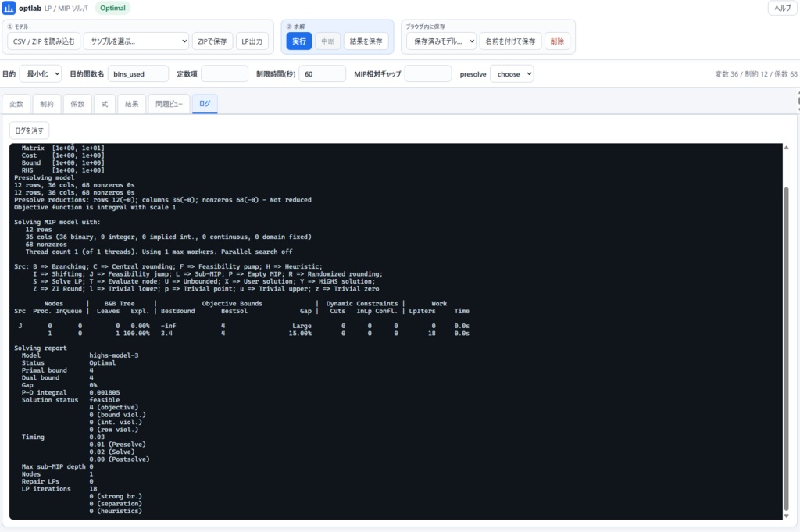This screenshot has height=532, width=800.
Task: Open the 目的 最小化 dropdown
Action: 41,74
